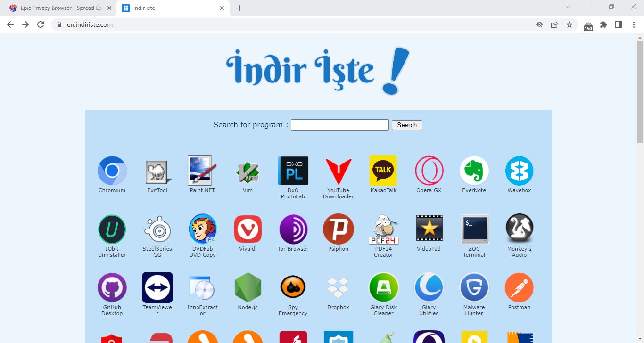Open the KakaoTalk icon
The height and width of the screenshot is (343, 644).
pyautogui.click(x=383, y=171)
